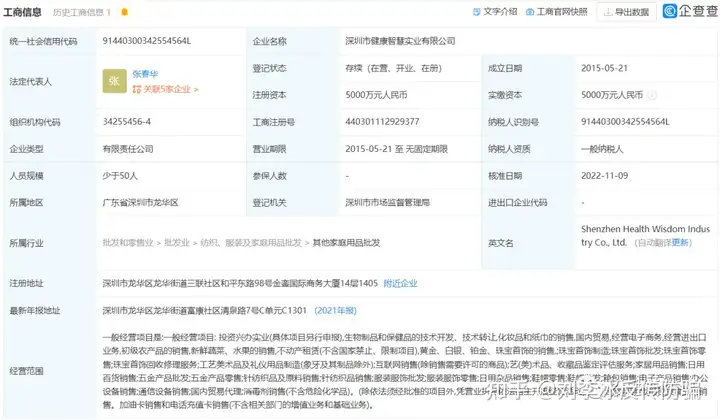
Task: Select Shenzhen Health Wisdom Industry English name
Action: pos(645,235)
